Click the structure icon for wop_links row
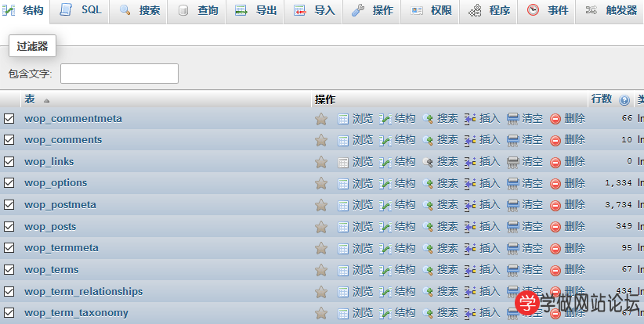This screenshot has width=644, height=324. 385,162
